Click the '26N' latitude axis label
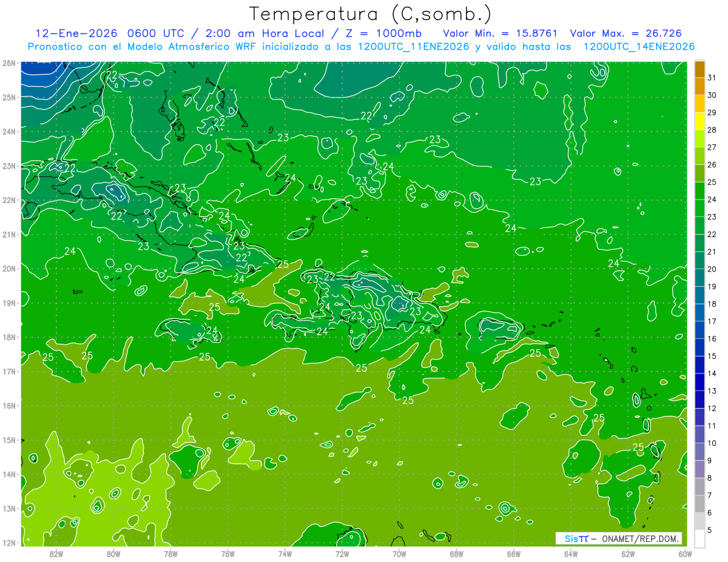The image size is (728, 562). point(9,63)
